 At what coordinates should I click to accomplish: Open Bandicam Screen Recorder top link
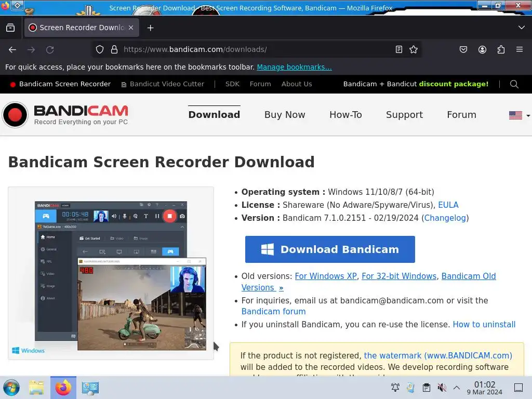click(60, 84)
